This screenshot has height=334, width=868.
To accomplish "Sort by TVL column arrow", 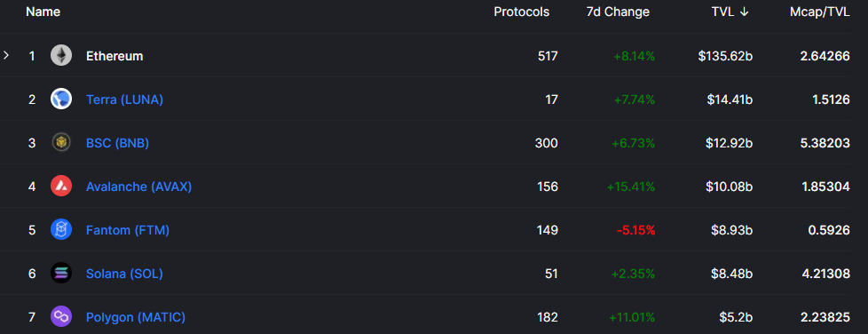I will pyautogui.click(x=745, y=12).
